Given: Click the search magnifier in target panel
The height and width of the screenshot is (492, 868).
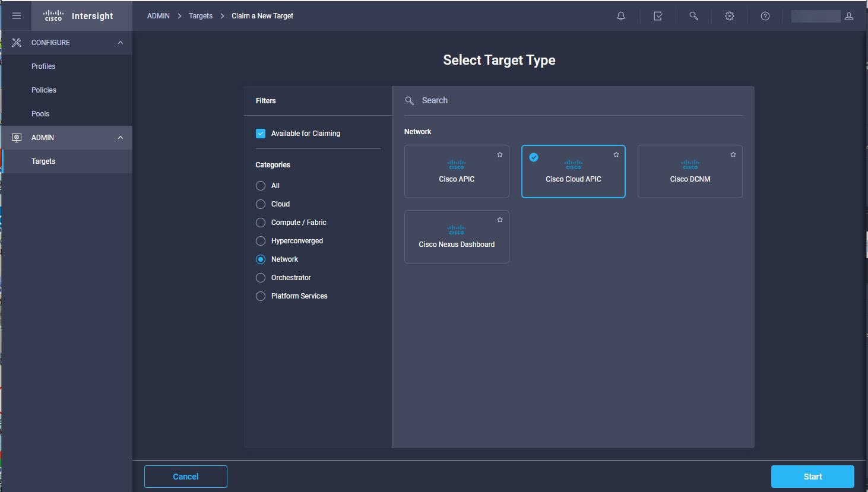Looking at the screenshot, I should 410,101.
